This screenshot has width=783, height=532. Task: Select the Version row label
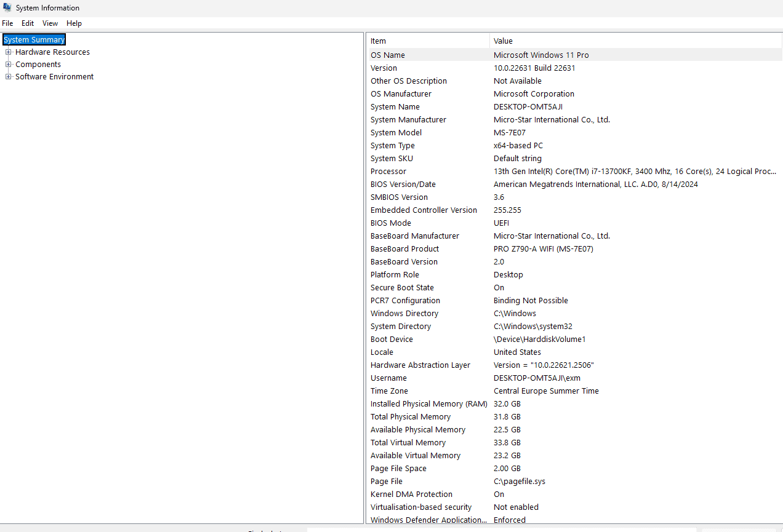coord(383,68)
